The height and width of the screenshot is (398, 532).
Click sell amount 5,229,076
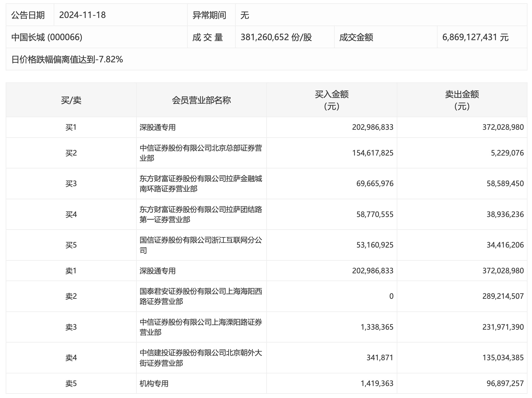507,153
